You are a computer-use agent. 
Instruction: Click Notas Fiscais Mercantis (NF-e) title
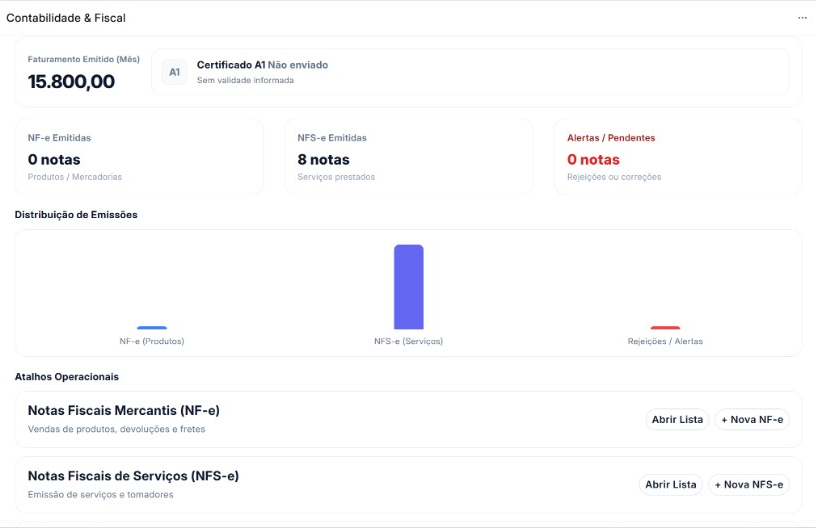124,410
